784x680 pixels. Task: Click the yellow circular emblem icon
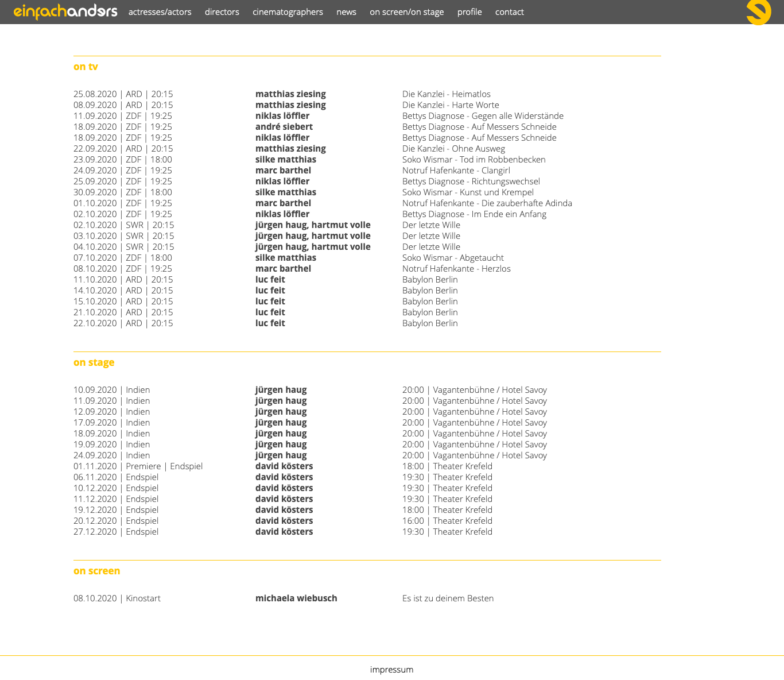[759, 11]
